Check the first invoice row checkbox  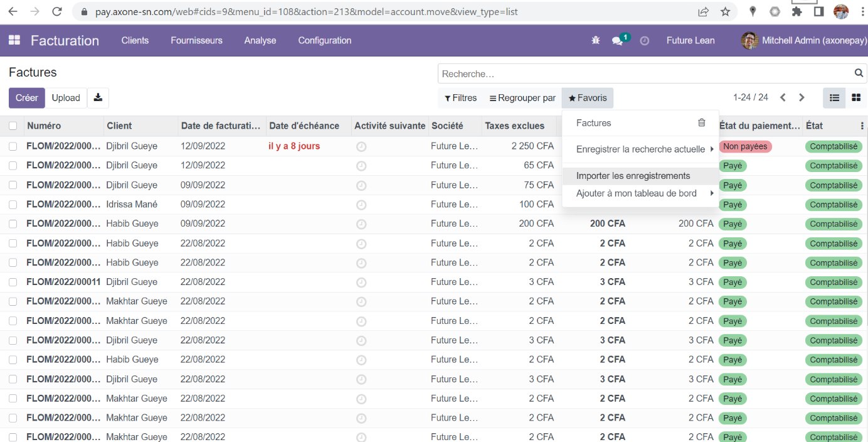[13, 146]
